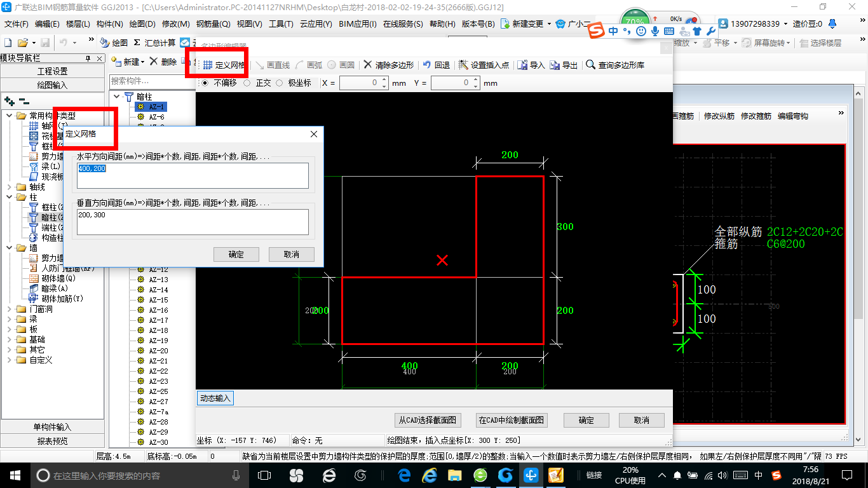Click Internet Explorer icon on taskbar
The image size is (868, 488).
pos(430,475)
